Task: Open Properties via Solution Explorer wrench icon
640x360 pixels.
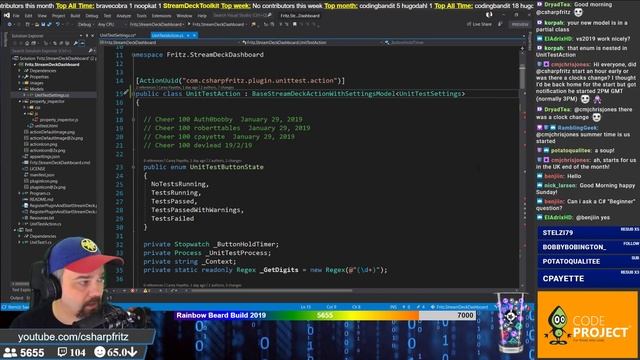Action: pyautogui.click(x=76, y=43)
